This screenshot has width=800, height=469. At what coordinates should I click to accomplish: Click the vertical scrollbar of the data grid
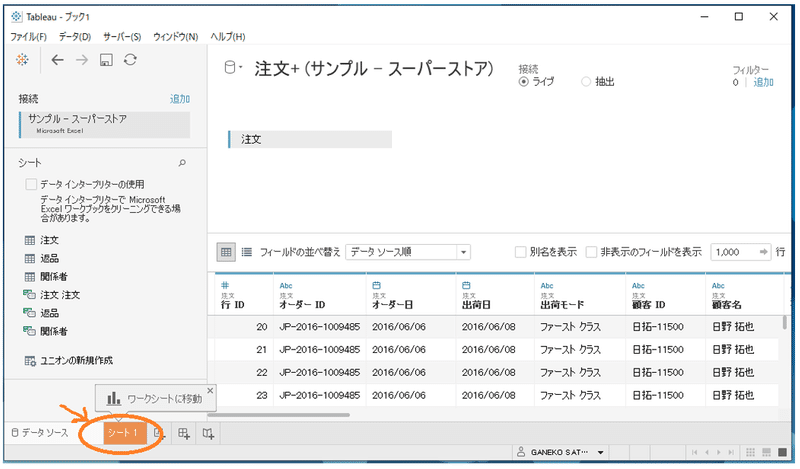tap(784, 323)
